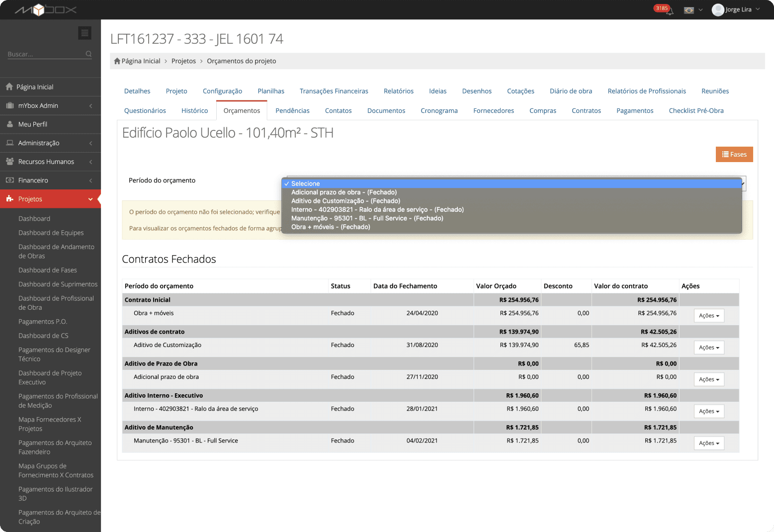This screenshot has height=532, width=774.
Task: Open Pagamentos P.O. sidebar link
Action: pyautogui.click(x=43, y=322)
